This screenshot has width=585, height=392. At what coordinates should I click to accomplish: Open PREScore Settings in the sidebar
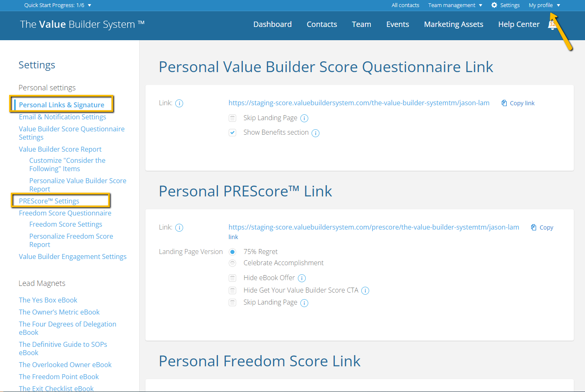[x=49, y=201]
